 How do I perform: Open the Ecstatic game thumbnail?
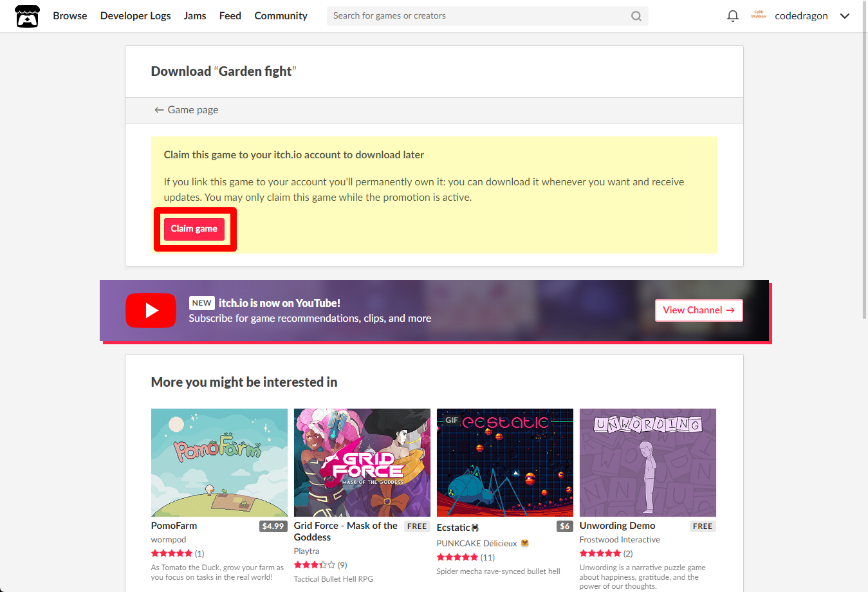tap(505, 463)
